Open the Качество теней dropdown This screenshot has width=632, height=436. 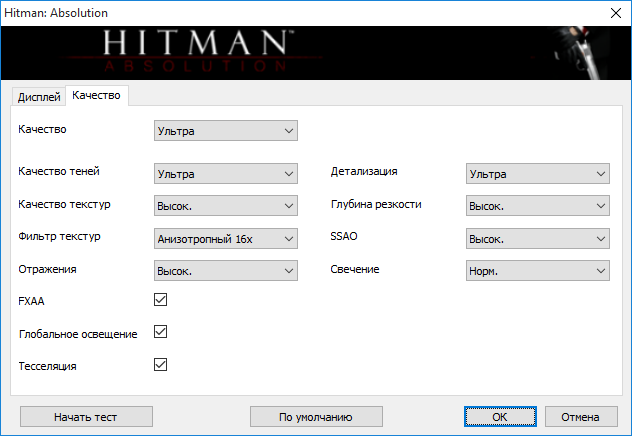click(x=226, y=174)
